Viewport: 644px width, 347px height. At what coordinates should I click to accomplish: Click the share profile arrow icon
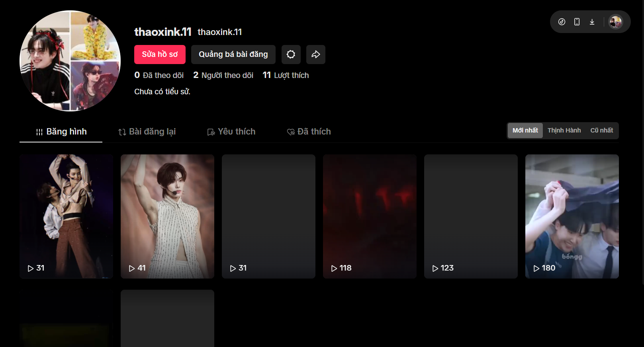[x=315, y=55]
